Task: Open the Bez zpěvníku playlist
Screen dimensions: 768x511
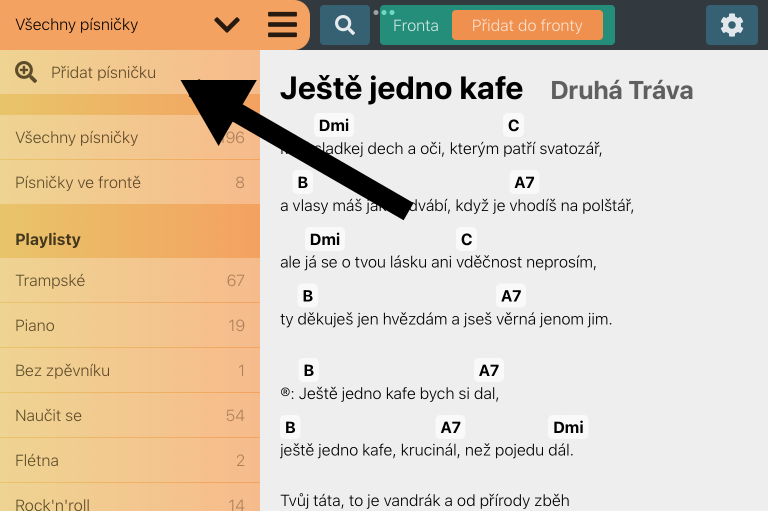Action: (x=130, y=370)
